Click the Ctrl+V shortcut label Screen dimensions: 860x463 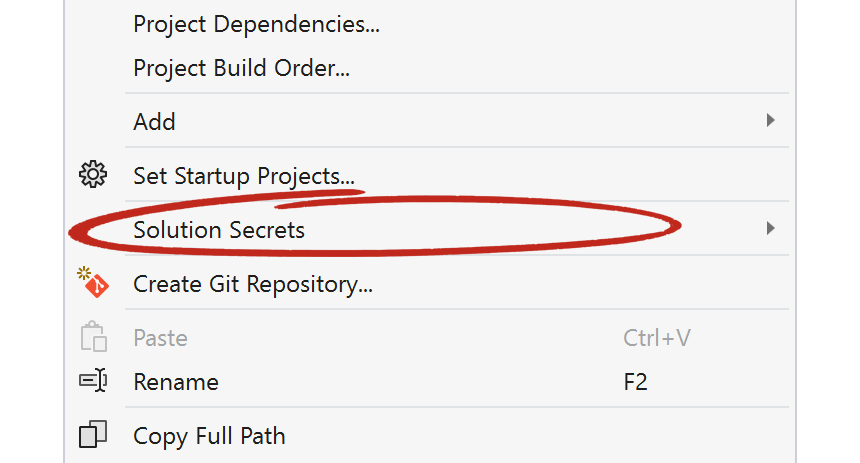(x=657, y=338)
